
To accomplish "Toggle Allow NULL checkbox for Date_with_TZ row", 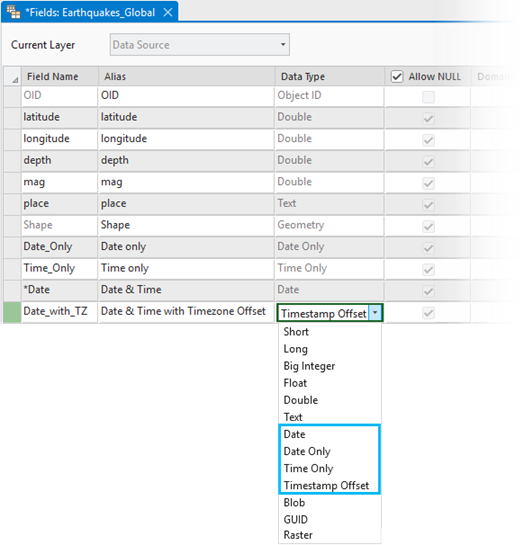I will [428, 313].
